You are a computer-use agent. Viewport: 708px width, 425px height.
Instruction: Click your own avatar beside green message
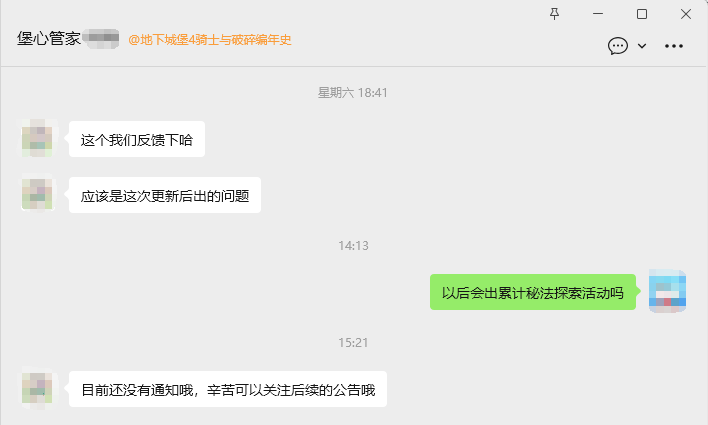[x=667, y=291]
